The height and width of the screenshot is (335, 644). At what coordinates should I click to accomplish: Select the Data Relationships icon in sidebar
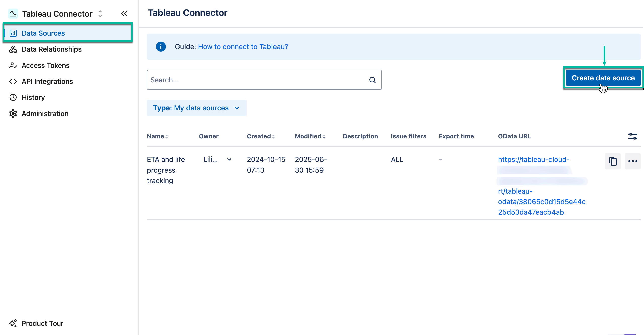click(x=13, y=49)
